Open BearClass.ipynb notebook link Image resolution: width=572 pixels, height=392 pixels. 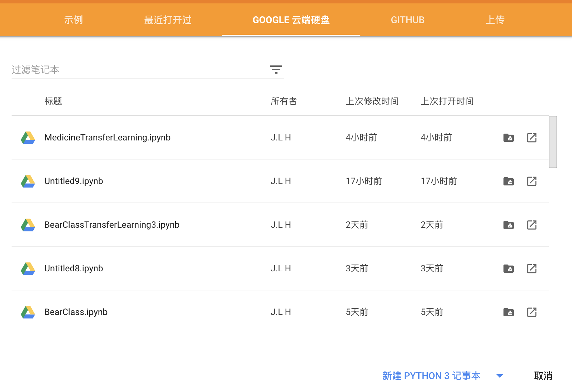76,312
